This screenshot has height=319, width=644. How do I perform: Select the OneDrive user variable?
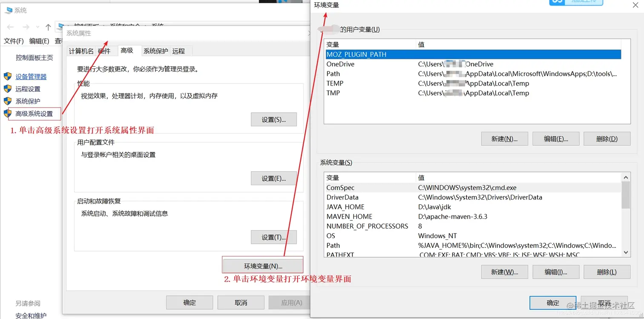[x=473, y=64]
